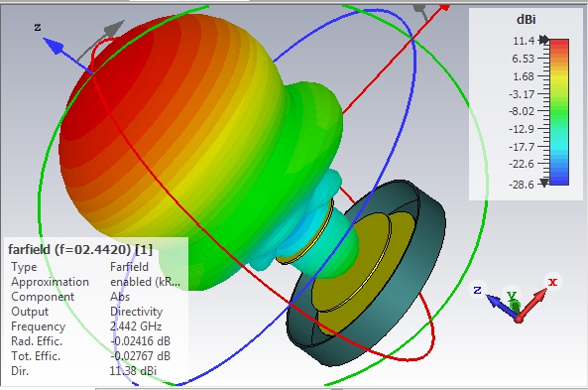The width and height of the screenshot is (588, 390).
Task: Click the top max marker on color scale
Action: (543, 39)
